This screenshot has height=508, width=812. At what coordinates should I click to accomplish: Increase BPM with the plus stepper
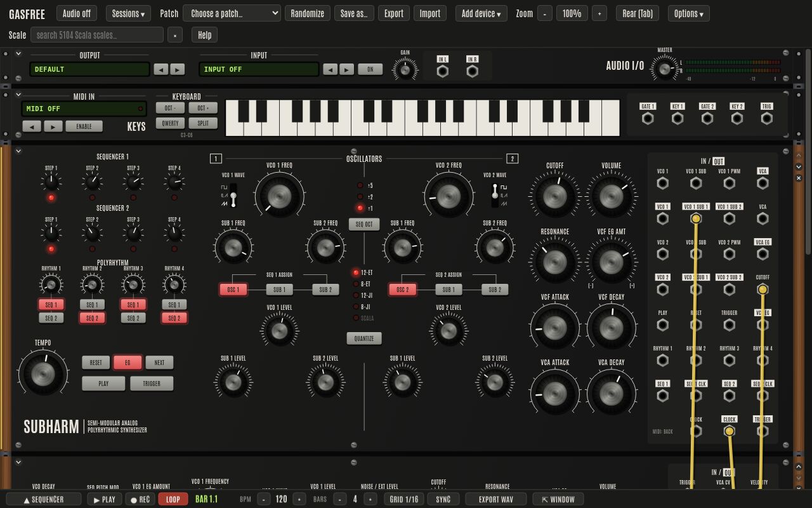coord(299,499)
